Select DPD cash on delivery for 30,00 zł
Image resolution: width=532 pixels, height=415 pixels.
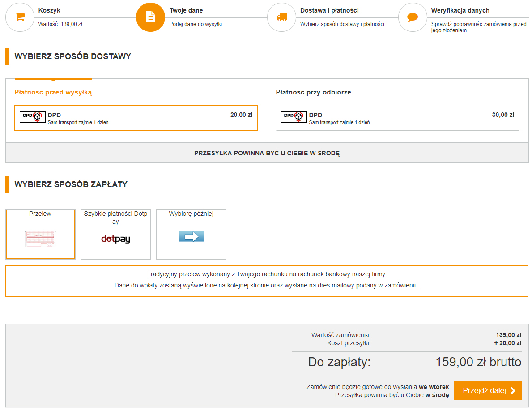[x=397, y=118]
